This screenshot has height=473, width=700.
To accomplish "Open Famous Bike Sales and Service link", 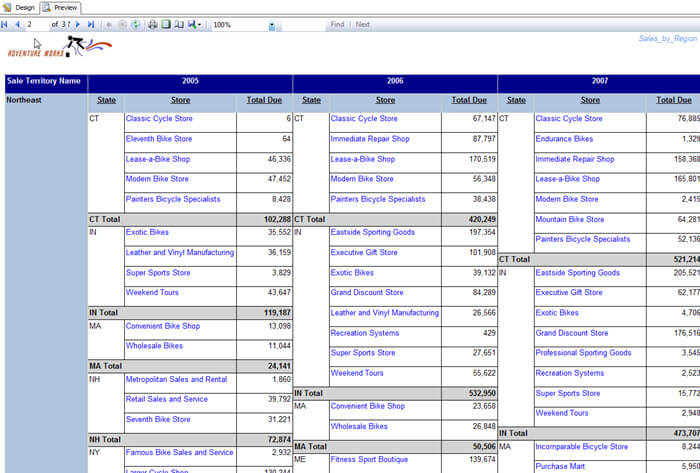I will tap(179, 452).
